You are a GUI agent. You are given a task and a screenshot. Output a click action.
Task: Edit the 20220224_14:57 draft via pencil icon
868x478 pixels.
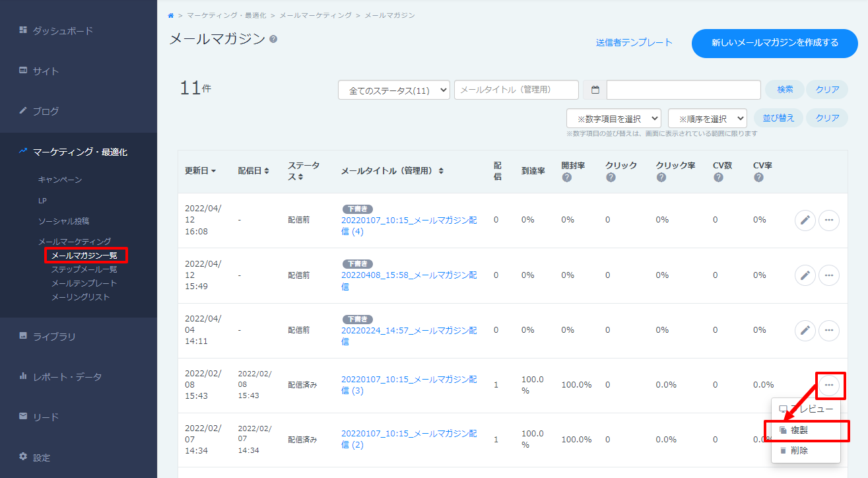(805, 330)
